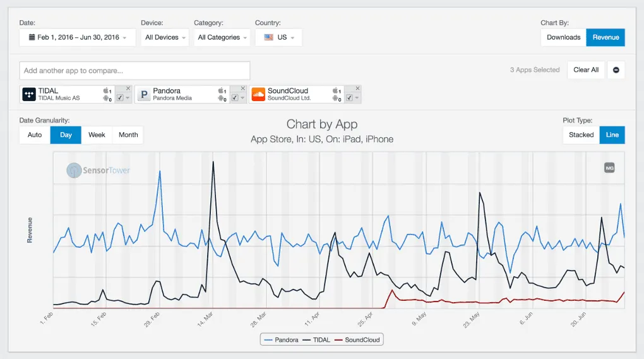Click "App Store, In: US, On: iPad, iPhone" subtitle
644x359 pixels.
coord(322,140)
